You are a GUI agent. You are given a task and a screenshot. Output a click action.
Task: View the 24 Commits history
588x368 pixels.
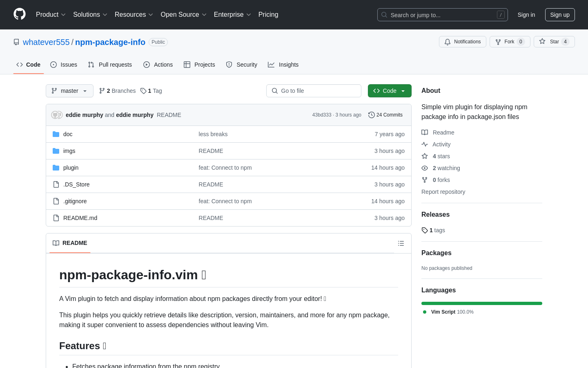385,115
